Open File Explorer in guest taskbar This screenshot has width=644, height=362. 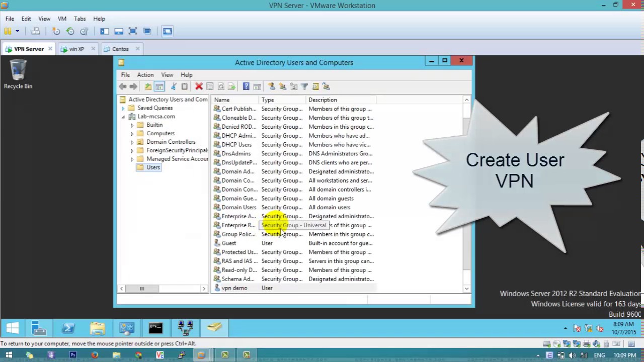point(98,328)
